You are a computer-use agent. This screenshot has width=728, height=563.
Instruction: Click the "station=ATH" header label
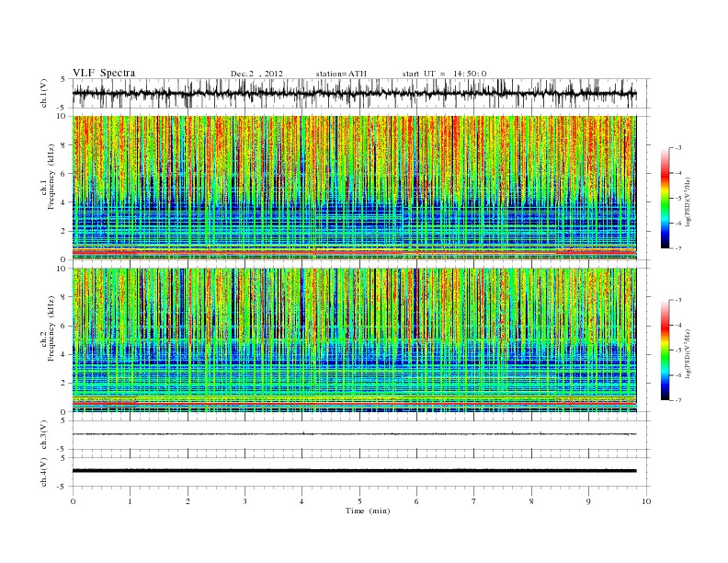point(341,74)
